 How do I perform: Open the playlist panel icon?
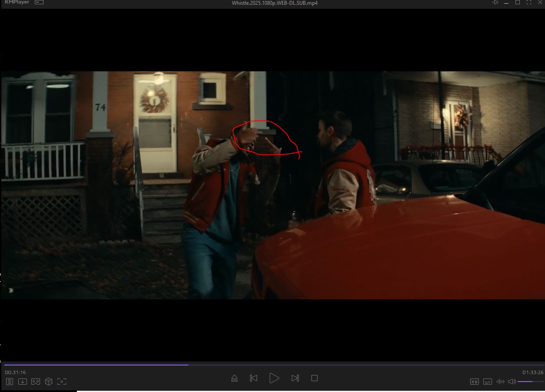pyautogui.click(x=10, y=382)
